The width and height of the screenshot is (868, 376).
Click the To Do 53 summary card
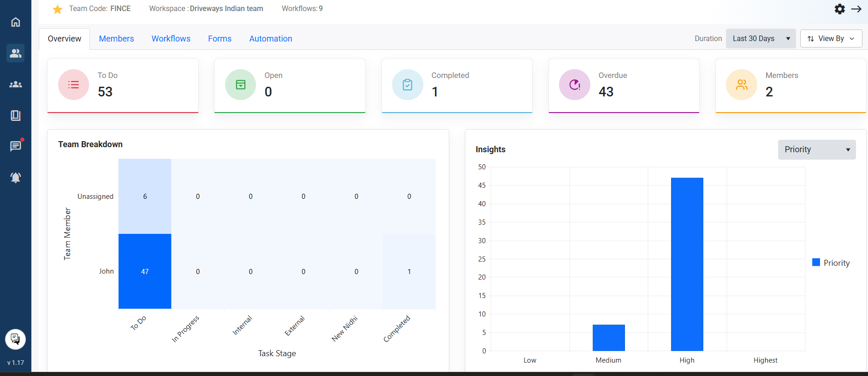click(x=123, y=85)
